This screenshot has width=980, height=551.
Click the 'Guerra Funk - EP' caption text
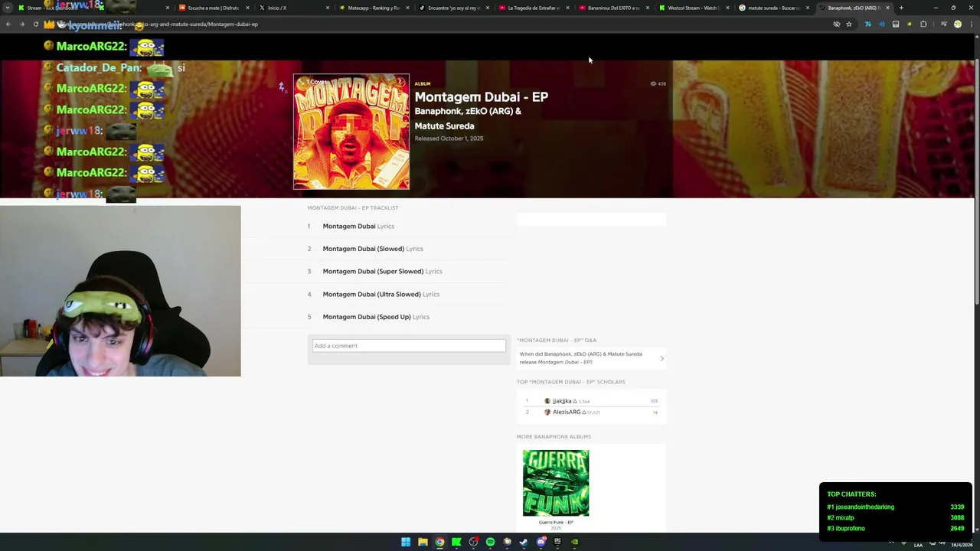pyautogui.click(x=556, y=522)
